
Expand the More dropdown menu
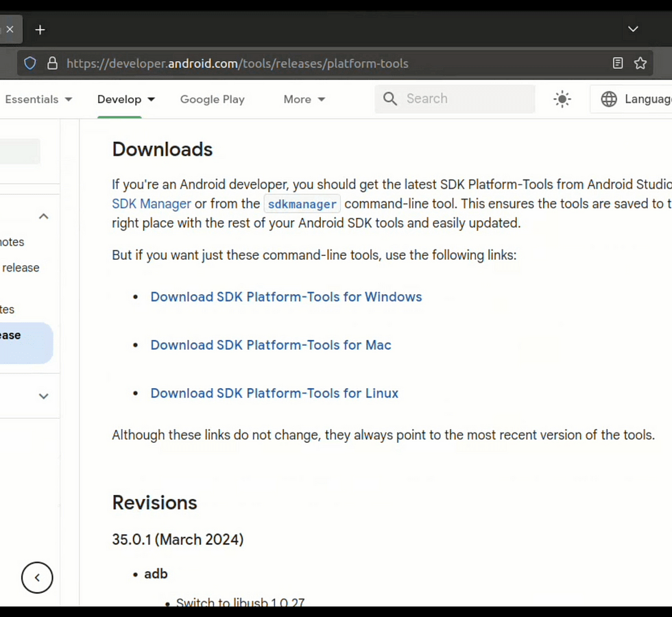(x=304, y=99)
